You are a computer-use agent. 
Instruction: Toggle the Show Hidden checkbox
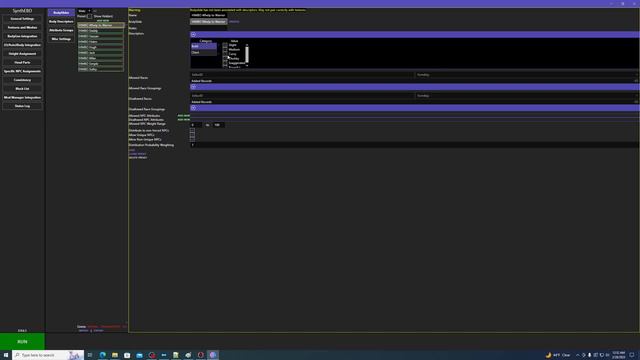(x=90, y=16)
